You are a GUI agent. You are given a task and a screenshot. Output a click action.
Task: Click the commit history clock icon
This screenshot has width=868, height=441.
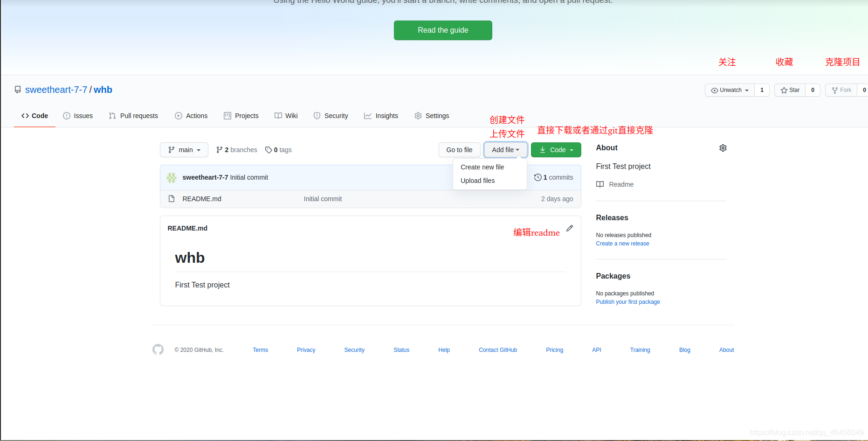point(537,177)
